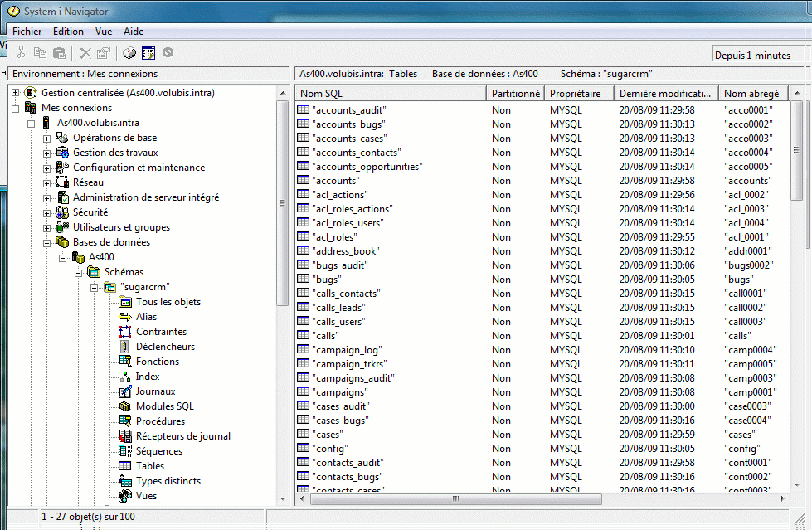This screenshot has width=812, height=530.
Task: Select the "contacts_bugs" table row
Action: (x=542, y=477)
